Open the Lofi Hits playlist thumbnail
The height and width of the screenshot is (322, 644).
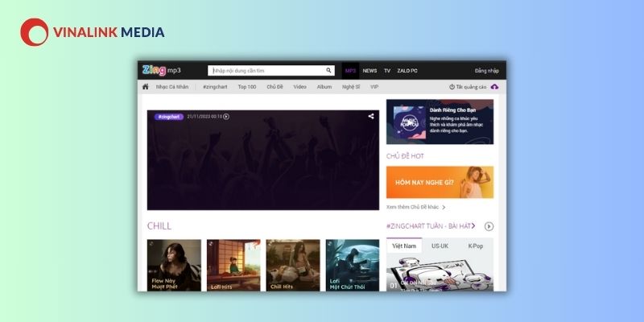pyautogui.click(x=233, y=266)
